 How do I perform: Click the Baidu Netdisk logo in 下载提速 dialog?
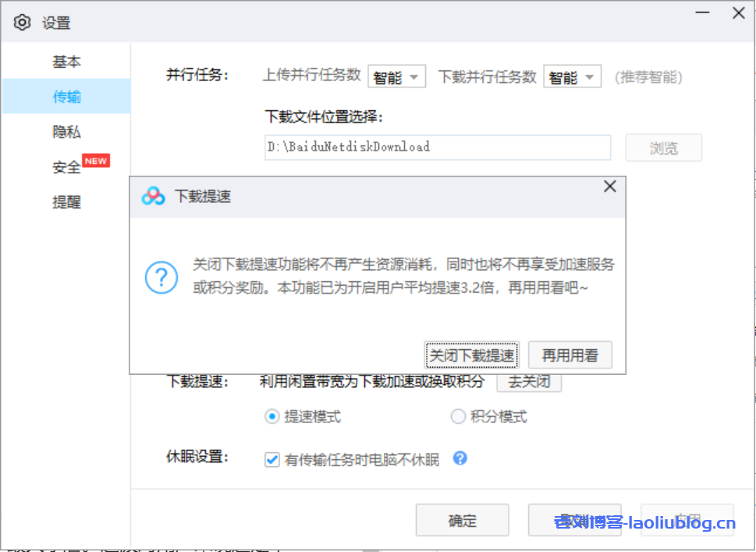click(153, 196)
